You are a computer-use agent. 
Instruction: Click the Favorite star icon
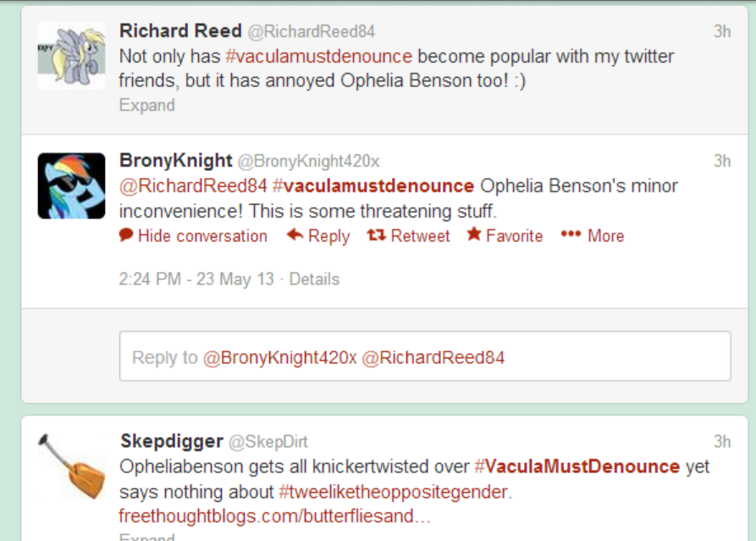(474, 235)
